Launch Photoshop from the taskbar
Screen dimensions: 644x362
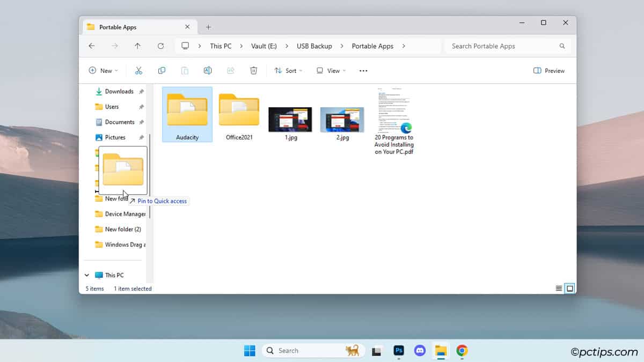[398, 350]
